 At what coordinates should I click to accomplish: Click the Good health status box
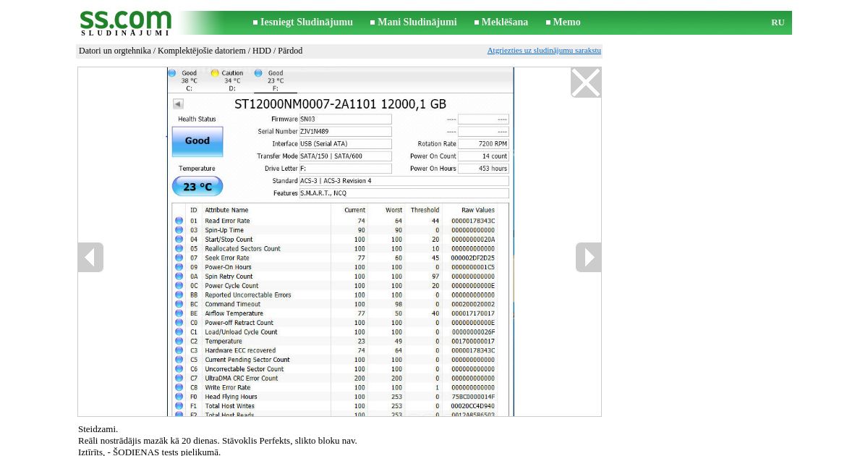(197, 141)
